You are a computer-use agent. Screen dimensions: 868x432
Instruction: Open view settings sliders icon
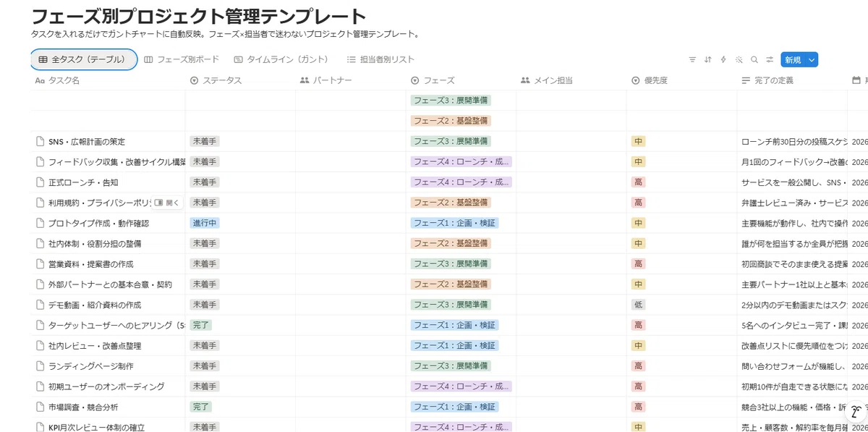770,59
